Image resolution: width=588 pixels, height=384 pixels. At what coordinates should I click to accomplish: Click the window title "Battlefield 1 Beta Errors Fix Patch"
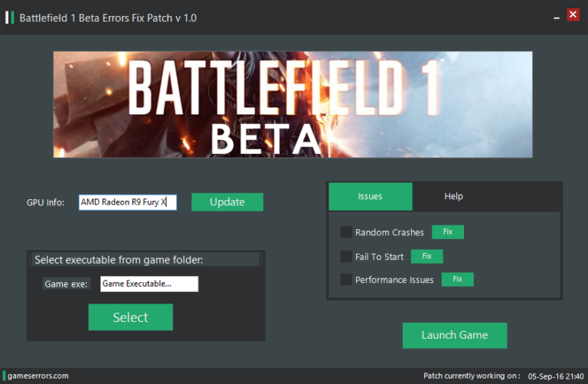[x=108, y=18]
